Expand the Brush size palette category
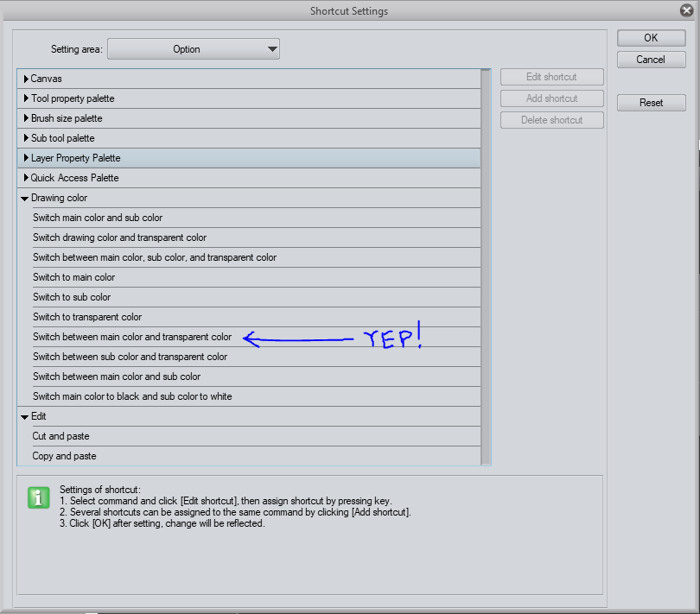The image size is (700, 614). pyautogui.click(x=27, y=118)
